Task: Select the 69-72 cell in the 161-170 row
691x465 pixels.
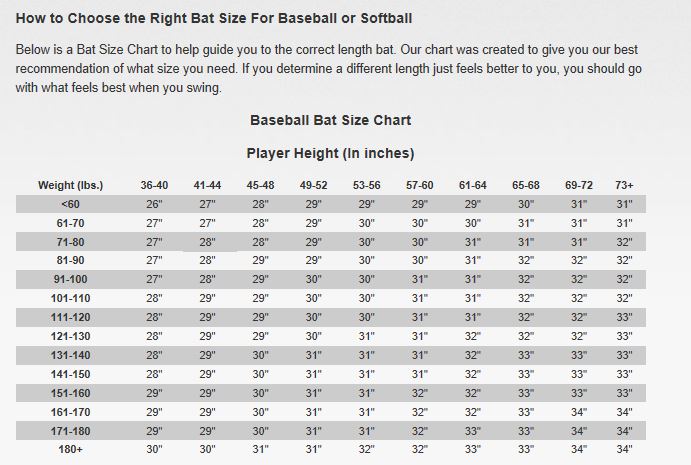Action: click(x=578, y=411)
